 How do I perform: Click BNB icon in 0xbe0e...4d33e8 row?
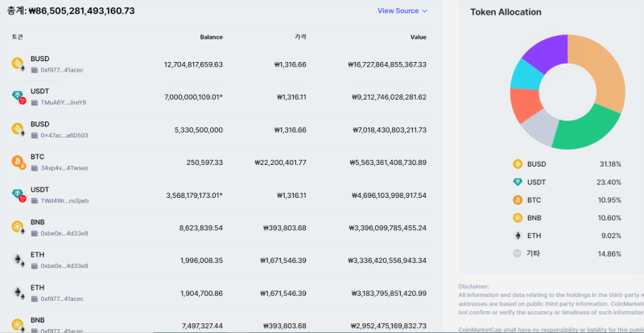click(18, 228)
